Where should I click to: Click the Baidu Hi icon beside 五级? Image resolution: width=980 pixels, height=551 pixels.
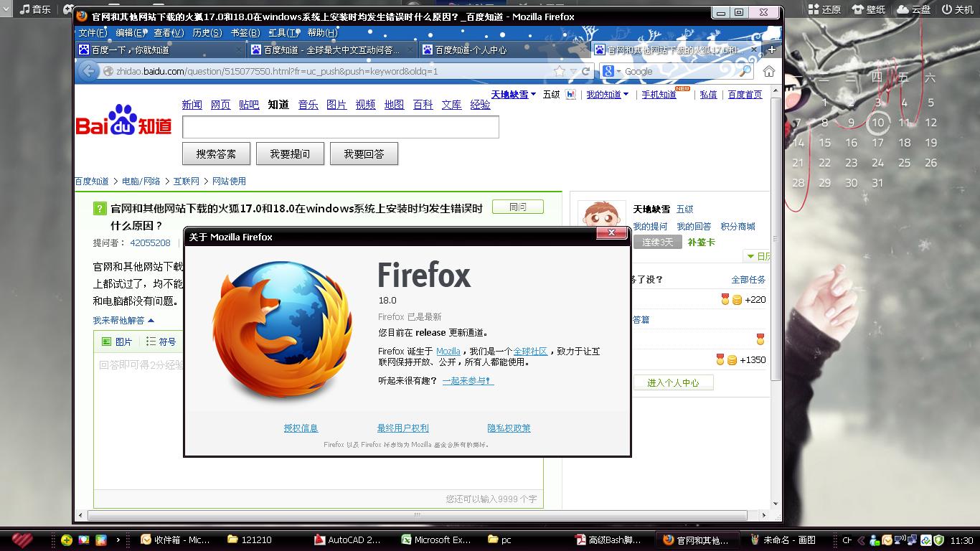570,94
